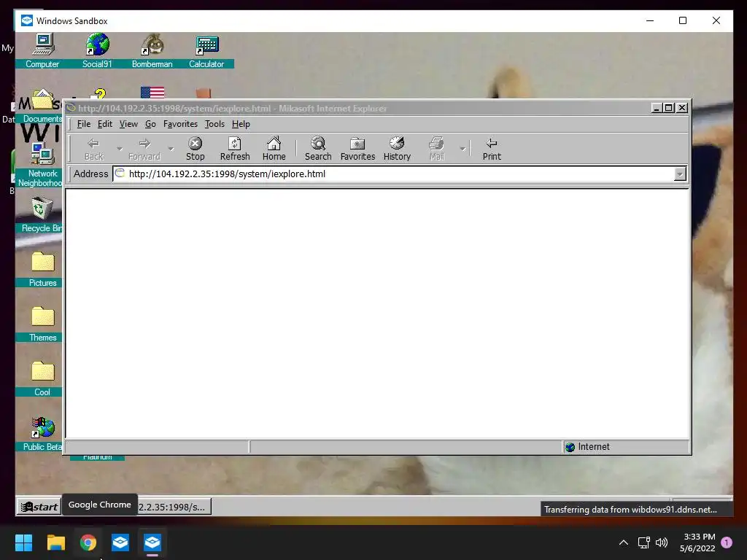Select the Recycle Bin desktop icon
747x560 pixels.
click(42, 214)
